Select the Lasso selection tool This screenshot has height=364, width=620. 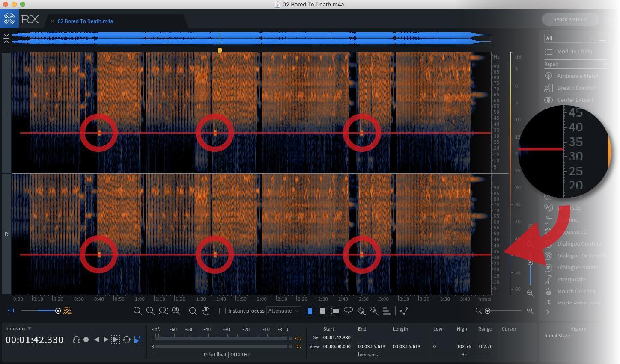348,311
